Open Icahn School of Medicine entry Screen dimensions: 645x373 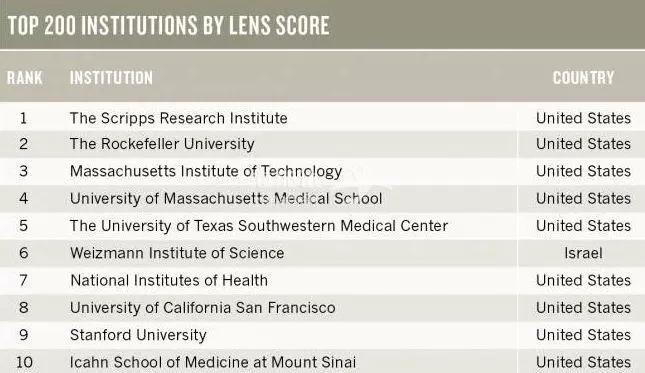click(213, 362)
